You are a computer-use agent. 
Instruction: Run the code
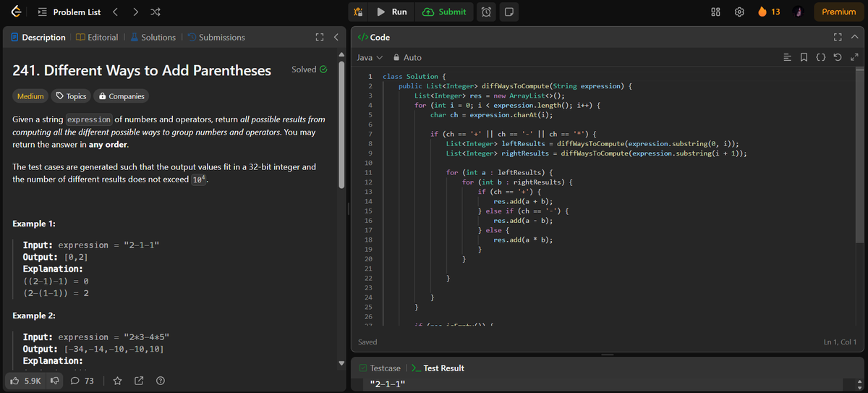point(392,12)
